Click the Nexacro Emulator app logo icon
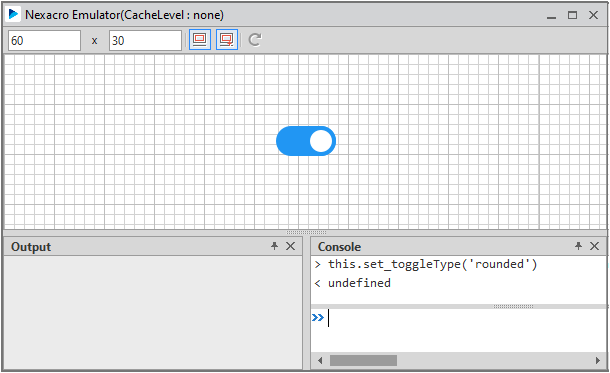 [x=13, y=14]
